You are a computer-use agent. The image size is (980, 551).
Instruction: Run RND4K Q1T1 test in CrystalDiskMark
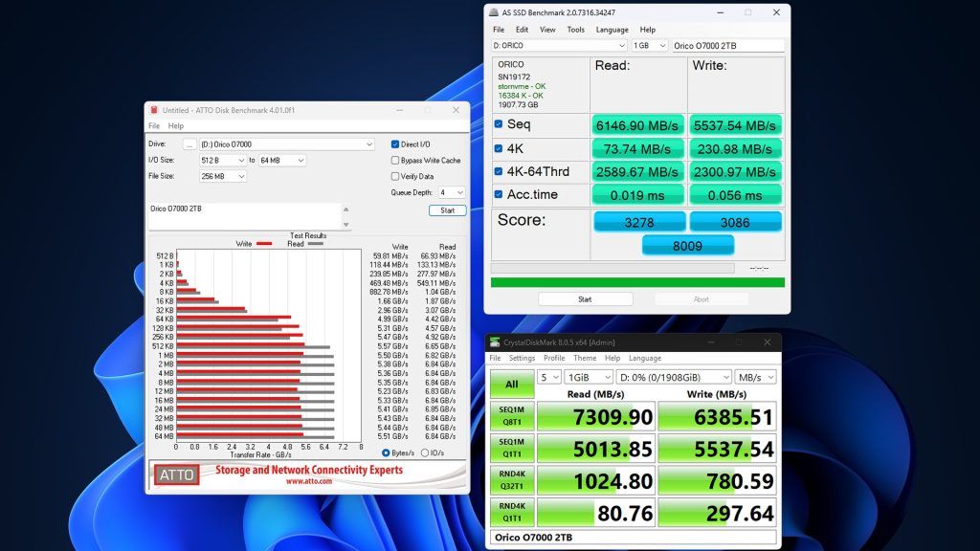pos(512,512)
